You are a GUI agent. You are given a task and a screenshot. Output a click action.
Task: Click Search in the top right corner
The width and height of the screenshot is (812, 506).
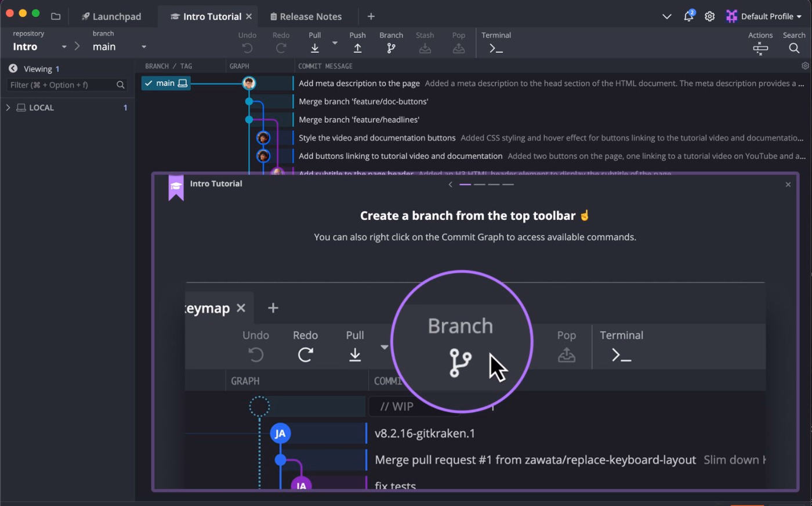(x=794, y=42)
